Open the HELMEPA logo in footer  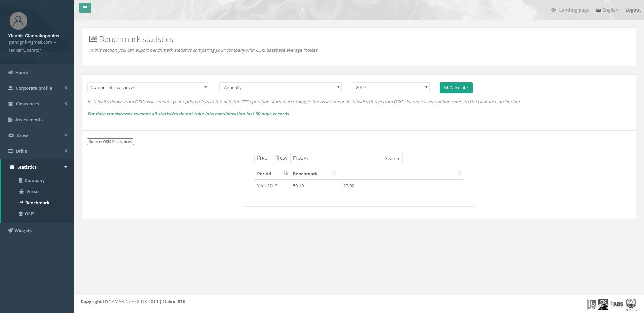[631, 304]
